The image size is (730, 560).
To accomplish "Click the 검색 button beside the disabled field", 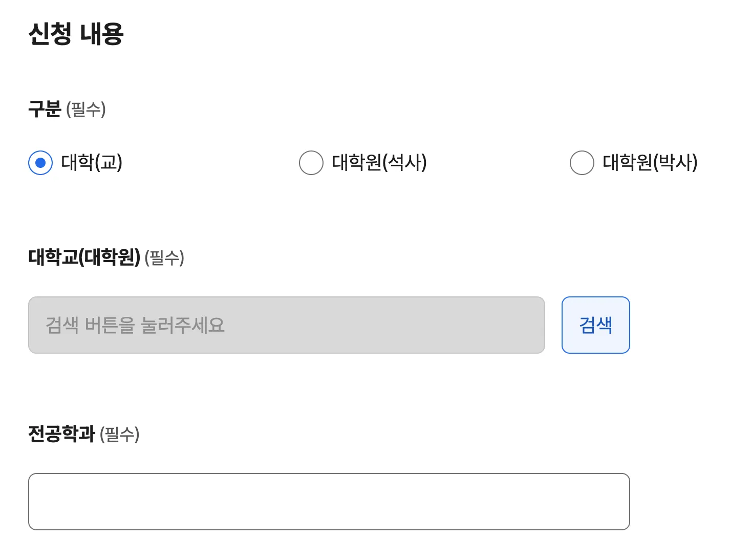I will (x=595, y=325).
